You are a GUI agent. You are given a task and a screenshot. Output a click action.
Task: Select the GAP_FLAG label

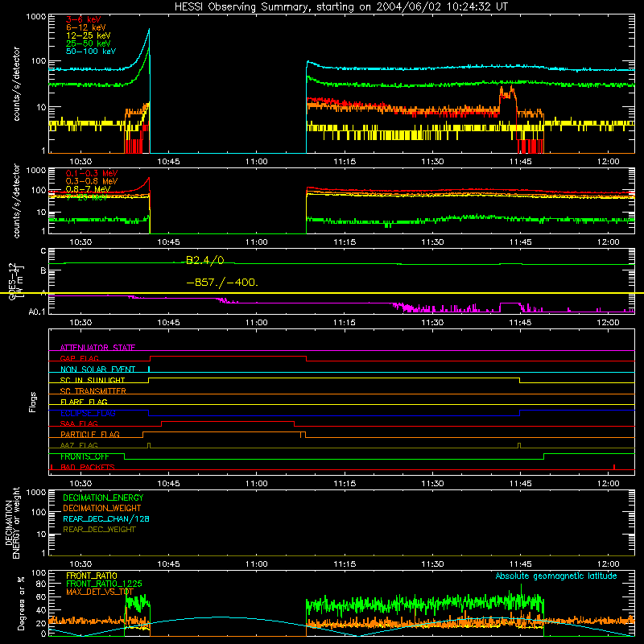coord(79,358)
